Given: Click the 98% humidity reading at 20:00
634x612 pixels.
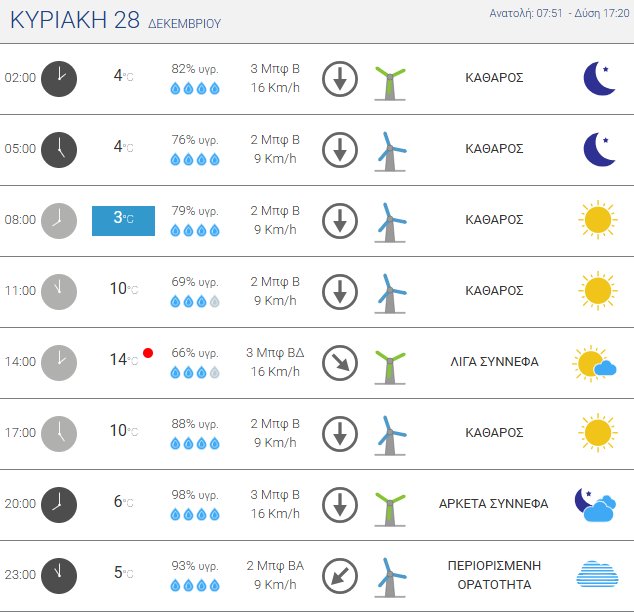Looking at the screenshot, I should (x=195, y=494).
